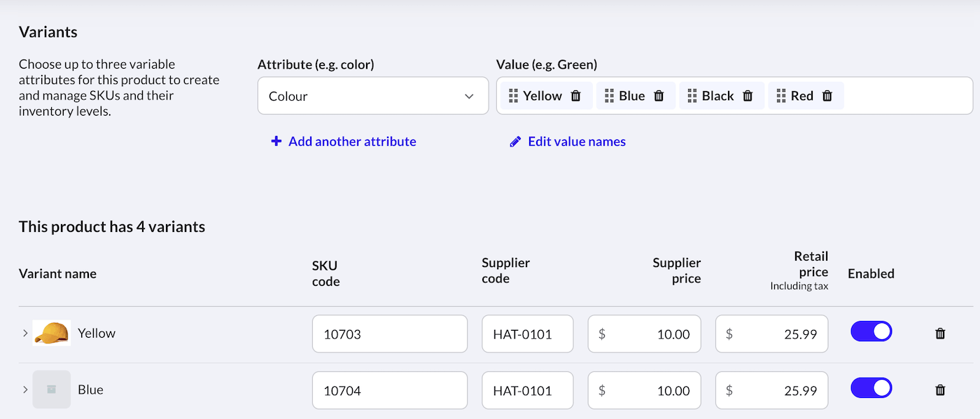Grab the drag handle on Blue tag

pos(609,96)
